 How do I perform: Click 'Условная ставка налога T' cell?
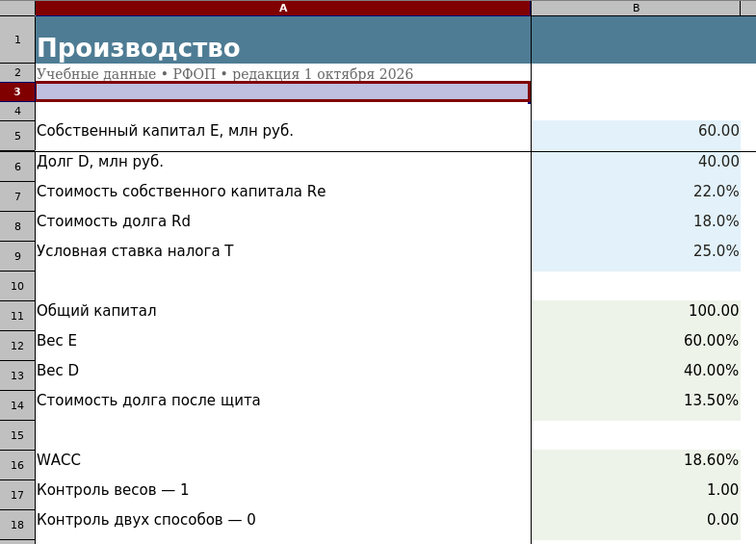coord(283,256)
